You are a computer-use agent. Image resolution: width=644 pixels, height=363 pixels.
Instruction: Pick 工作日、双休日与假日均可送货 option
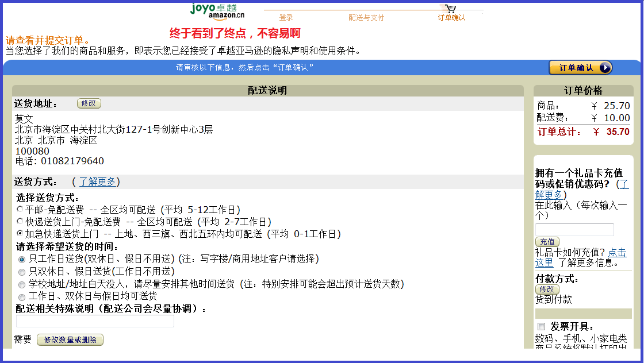click(22, 297)
